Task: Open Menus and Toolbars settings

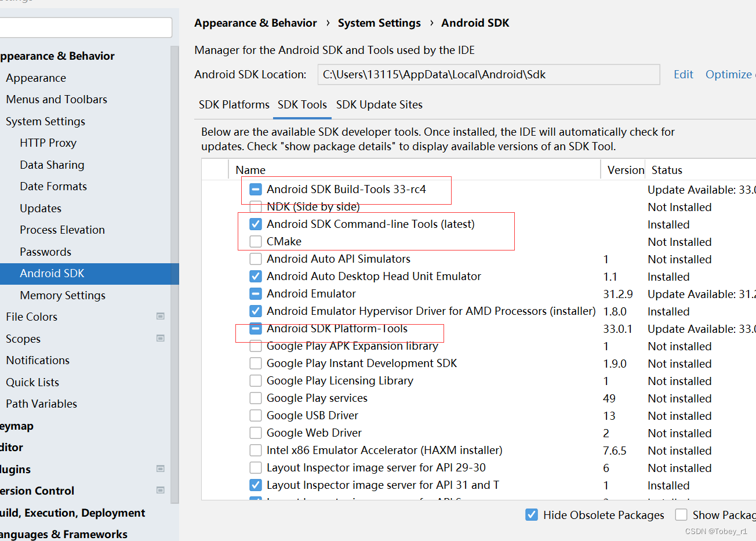Action: [x=56, y=99]
